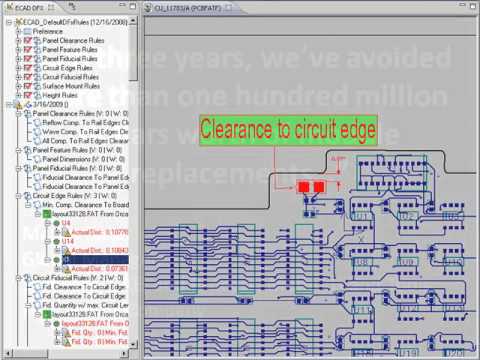Click the green layout icon under Min. Comp. Clearance

click(47, 214)
